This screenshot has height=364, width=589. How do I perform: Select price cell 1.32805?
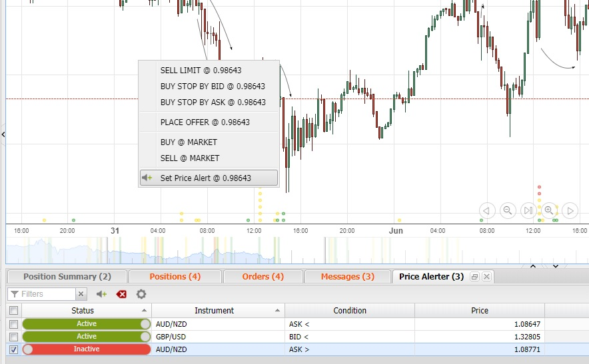(480, 337)
